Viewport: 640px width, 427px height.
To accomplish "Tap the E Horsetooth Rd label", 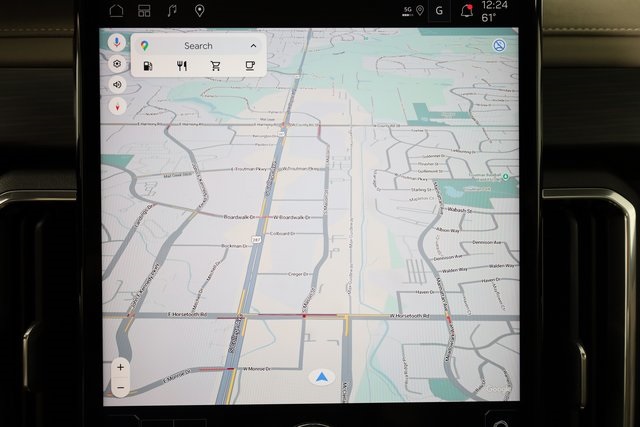I will (x=187, y=314).
